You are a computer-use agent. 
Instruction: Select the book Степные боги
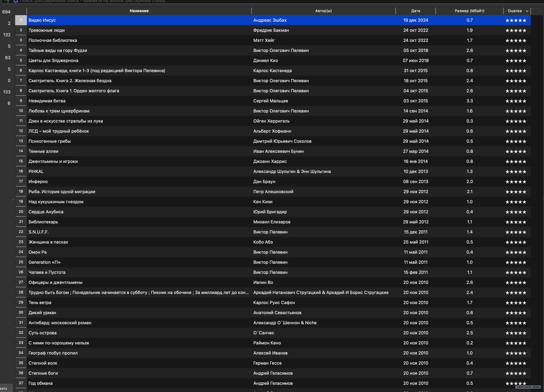[43, 373]
